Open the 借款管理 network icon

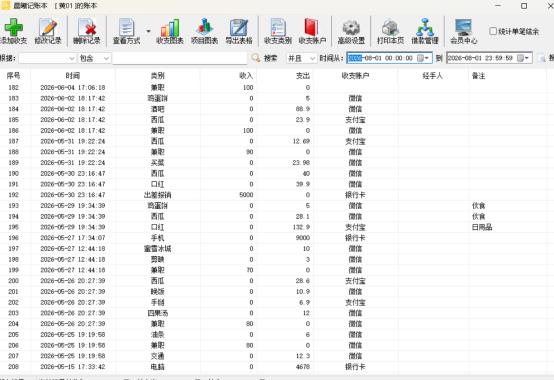tap(425, 27)
